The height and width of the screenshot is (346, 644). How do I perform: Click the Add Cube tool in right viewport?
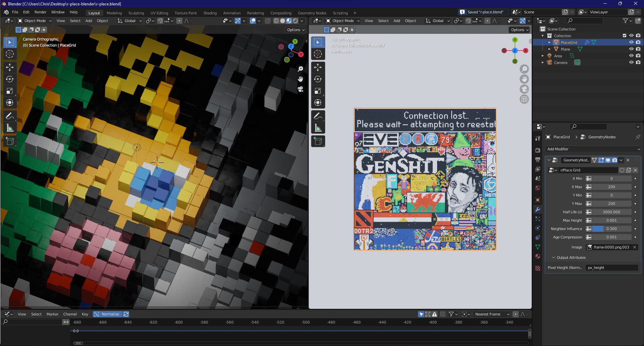coord(318,141)
